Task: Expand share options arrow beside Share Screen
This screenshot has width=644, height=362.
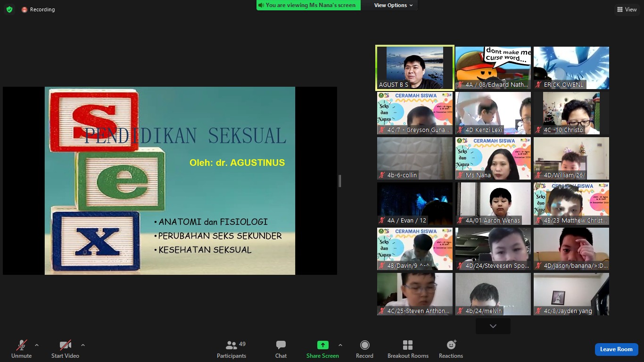Action: 340,345
